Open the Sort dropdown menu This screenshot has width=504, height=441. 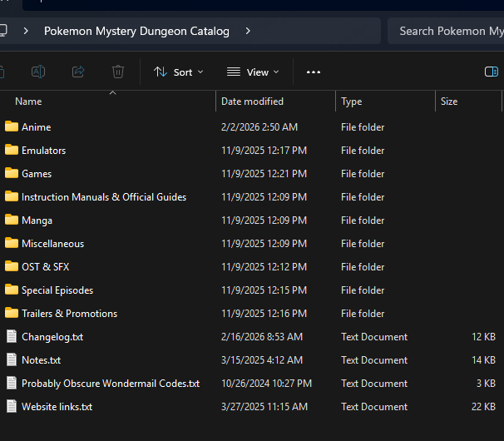click(178, 72)
